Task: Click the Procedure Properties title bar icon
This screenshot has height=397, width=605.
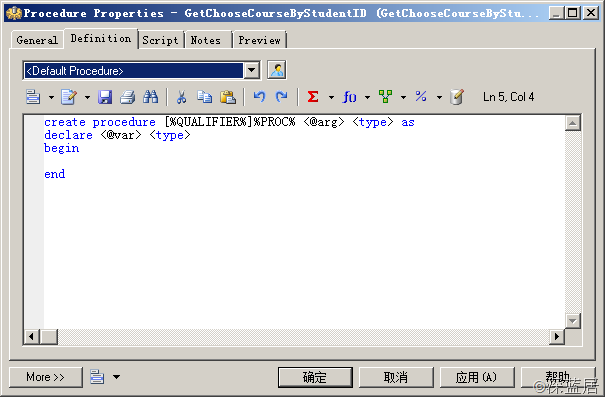Action: [14, 13]
